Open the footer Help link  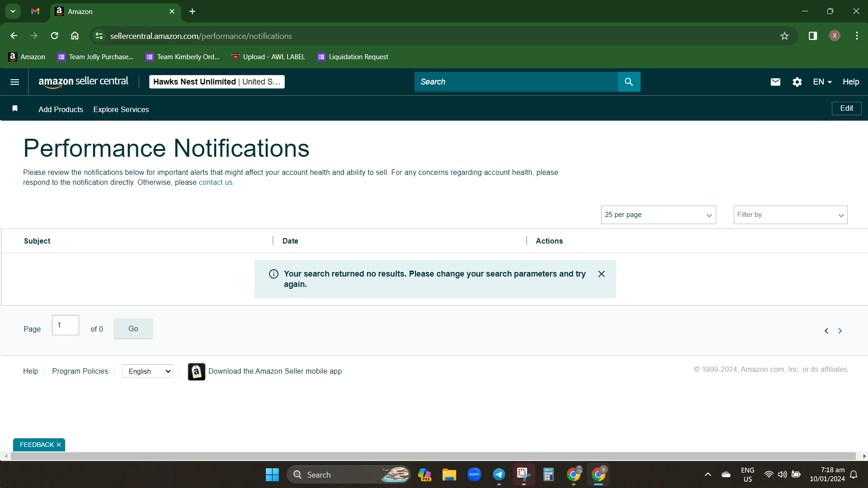coord(30,371)
